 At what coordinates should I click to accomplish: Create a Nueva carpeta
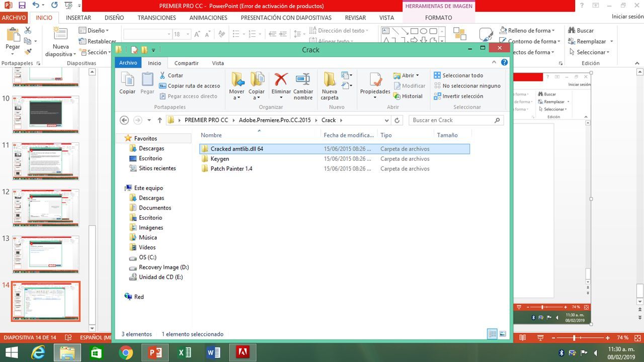click(x=330, y=86)
